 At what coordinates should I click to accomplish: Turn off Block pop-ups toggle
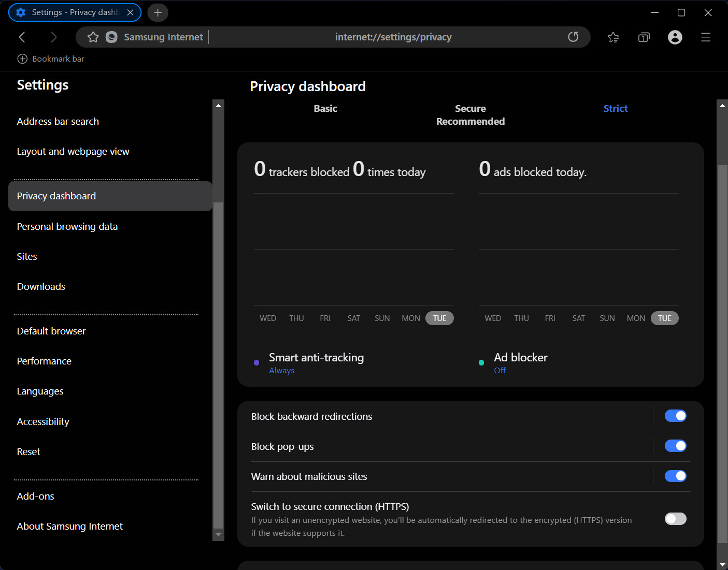click(675, 446)
